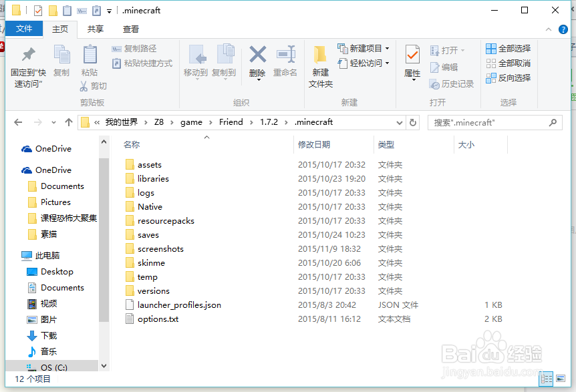Select the options.txt file
The image size is (576, 392).
pos(158,319)
